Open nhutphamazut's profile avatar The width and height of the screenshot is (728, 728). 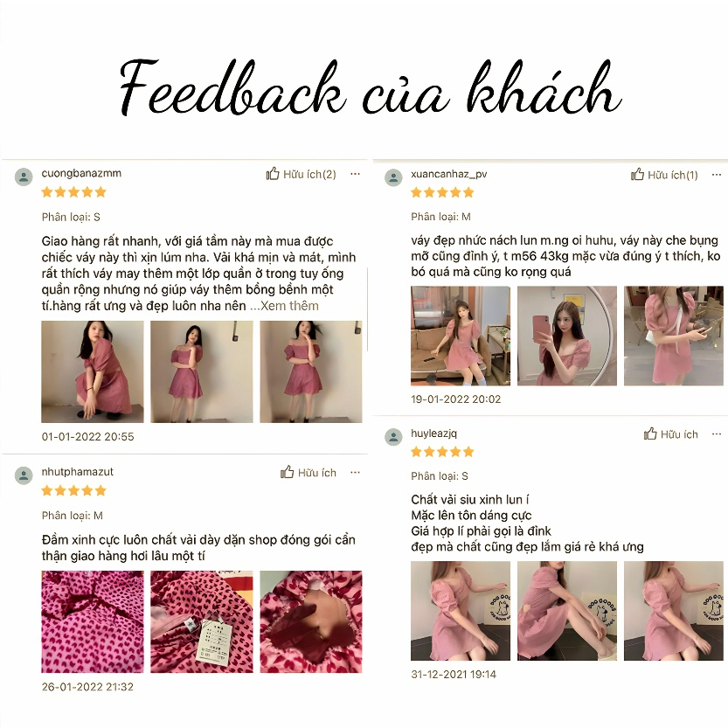click(x=24, y=475)
